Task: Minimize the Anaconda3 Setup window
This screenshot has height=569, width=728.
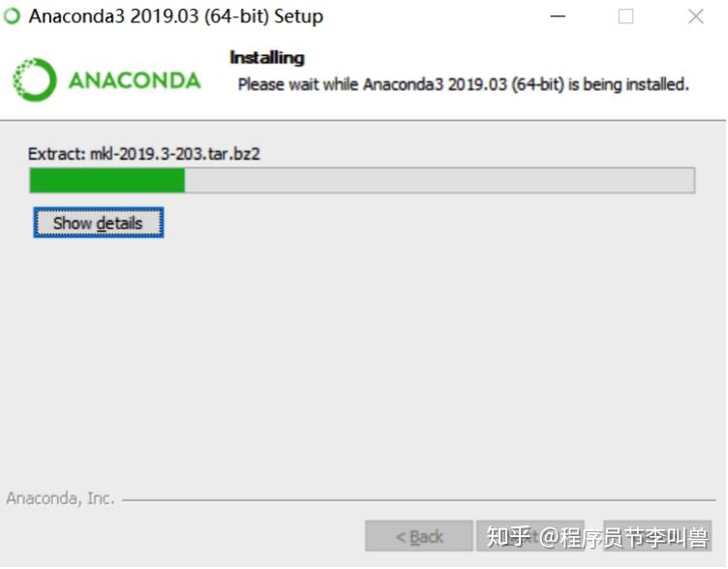Action: point(558,16)
